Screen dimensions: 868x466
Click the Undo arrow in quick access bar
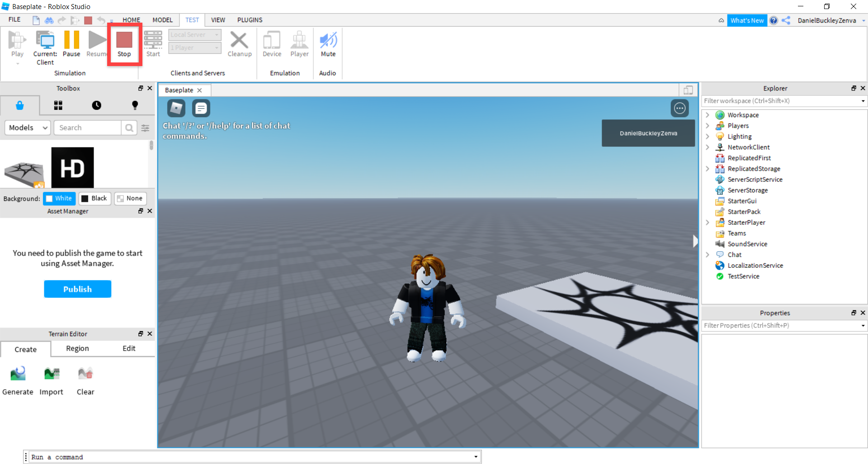(x=101, y=20)
